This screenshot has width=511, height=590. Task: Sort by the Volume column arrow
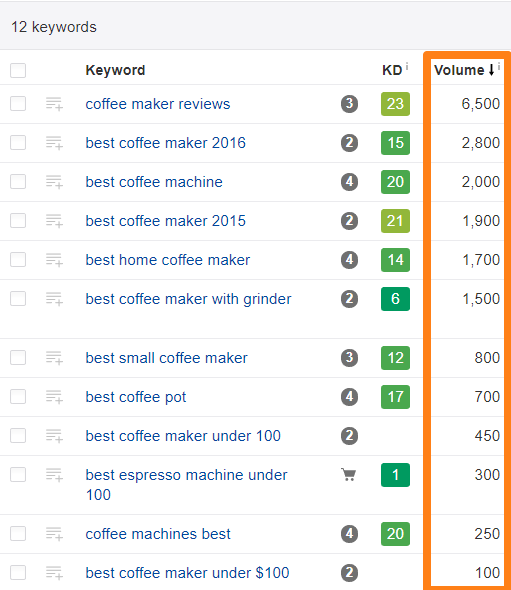[x=491, y=70]
